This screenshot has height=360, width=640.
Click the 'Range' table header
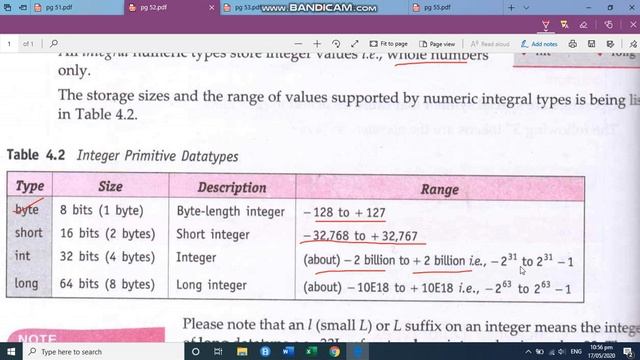pyautogui.click(x=440, y=189)
